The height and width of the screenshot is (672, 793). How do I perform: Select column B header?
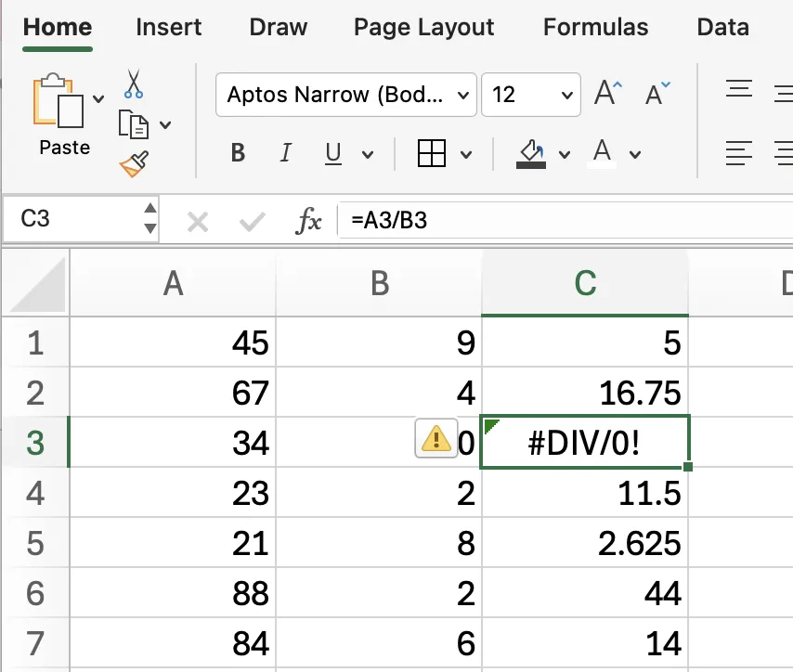tap(379, 283)
